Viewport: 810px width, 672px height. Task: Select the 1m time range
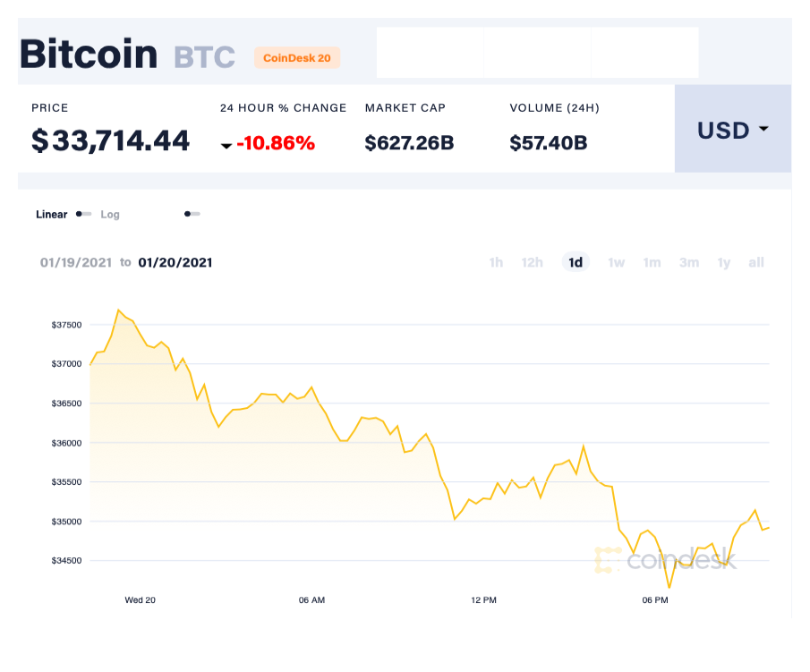coord(652,262)
